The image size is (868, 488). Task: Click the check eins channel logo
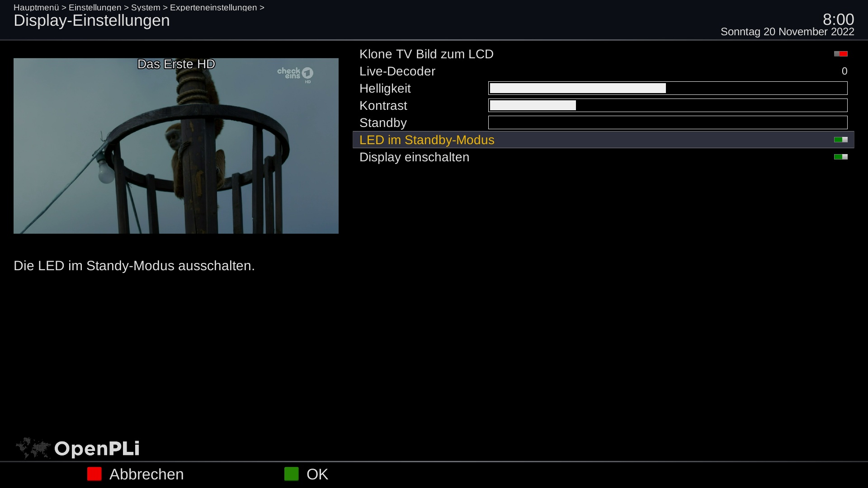(295, 74)
